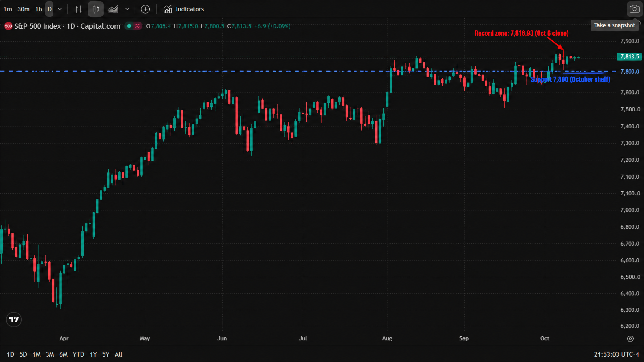Expand the chart style dropdown
Viewport: 644px width, 362px height.
click(x=127, y=9)
